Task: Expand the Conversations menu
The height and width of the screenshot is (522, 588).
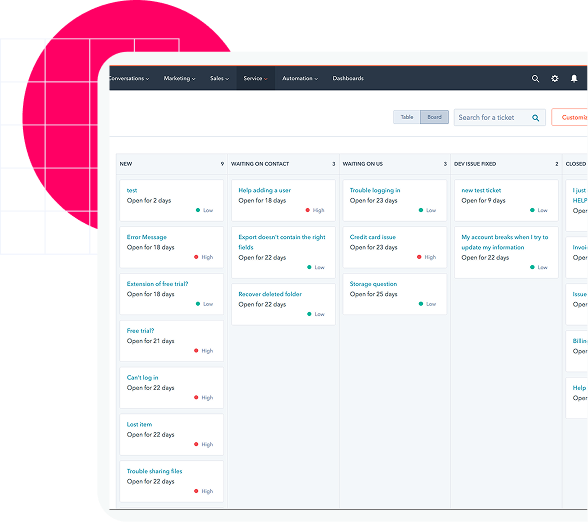Action: pyautogui.click(x=129, y=78)
